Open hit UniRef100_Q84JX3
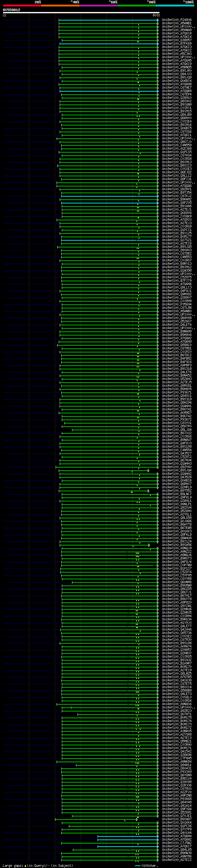 [x=177, y=74]
